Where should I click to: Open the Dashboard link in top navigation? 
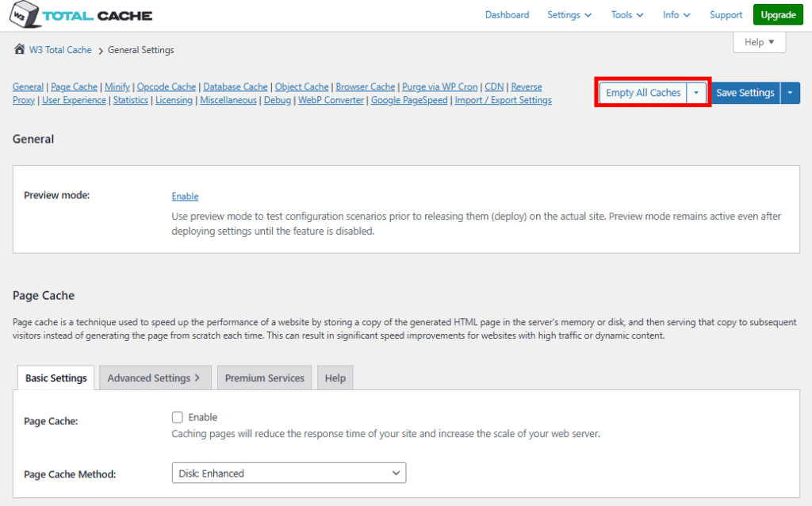[x=507, y=15]
